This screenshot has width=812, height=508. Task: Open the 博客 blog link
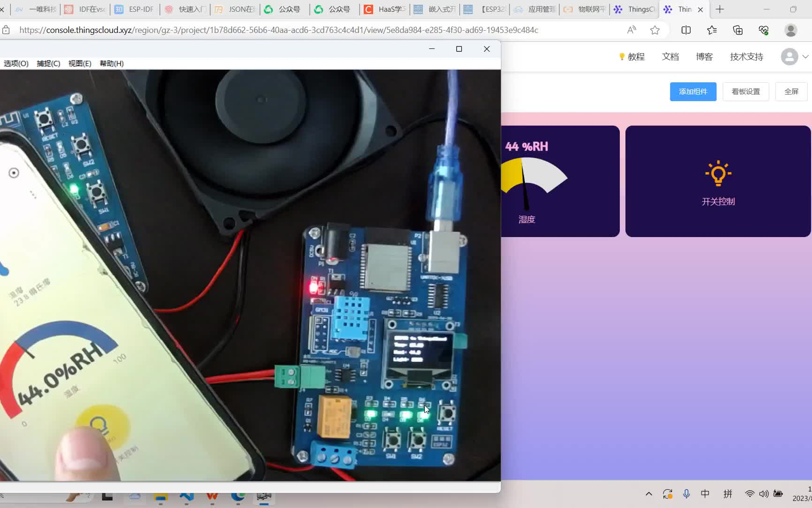tap(704, 57)
